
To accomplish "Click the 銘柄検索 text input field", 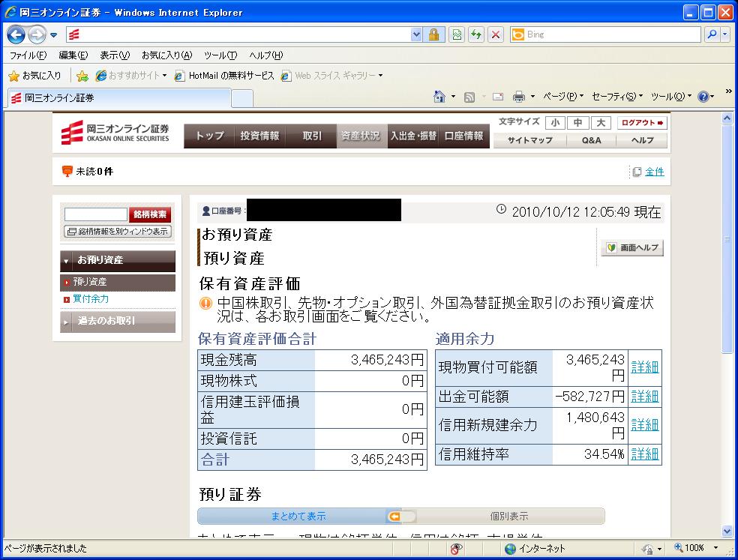I will coord(96,214).
